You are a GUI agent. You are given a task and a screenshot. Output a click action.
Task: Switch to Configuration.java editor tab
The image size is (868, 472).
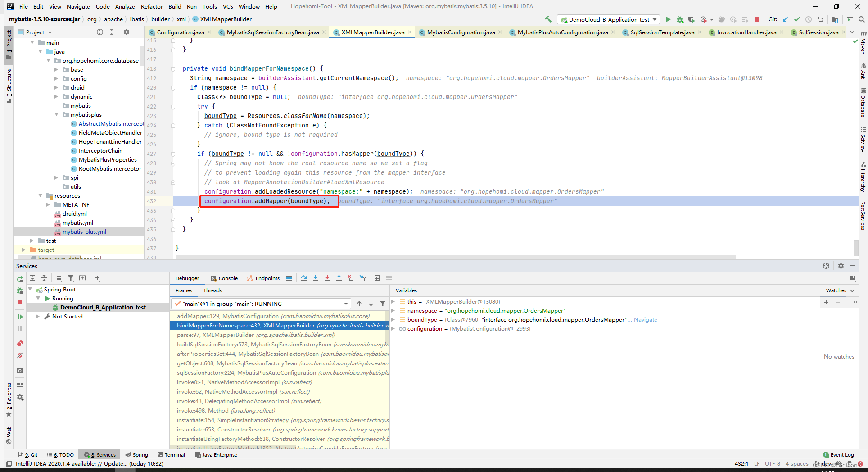[x=180, y=32]
